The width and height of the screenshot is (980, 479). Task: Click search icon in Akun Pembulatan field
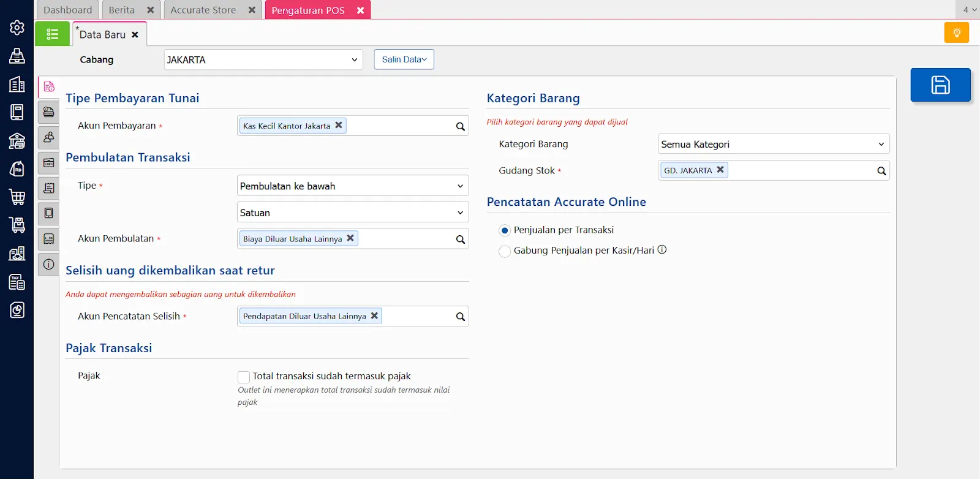(x=461, y=239)
